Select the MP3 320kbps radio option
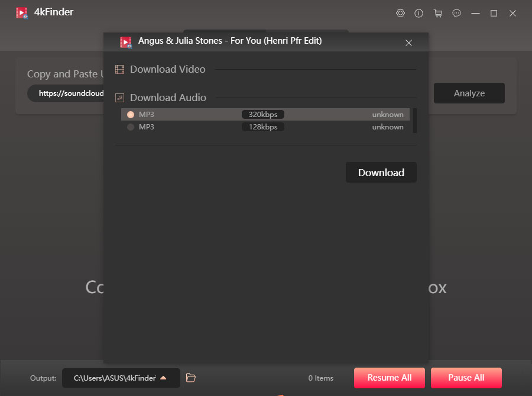 [x=131, y=115]
